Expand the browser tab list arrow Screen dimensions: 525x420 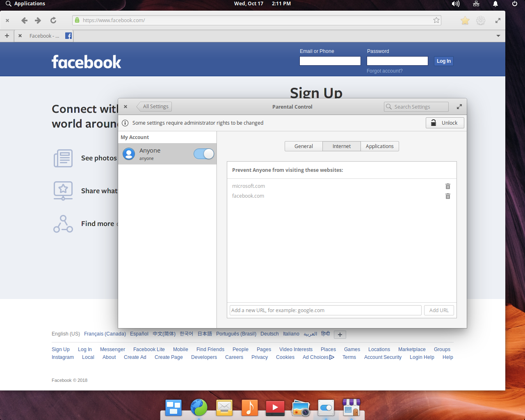coord(498,36)
